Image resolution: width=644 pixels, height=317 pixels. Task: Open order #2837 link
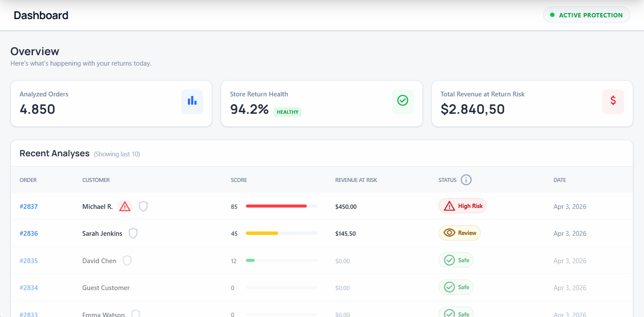(29, 207)
